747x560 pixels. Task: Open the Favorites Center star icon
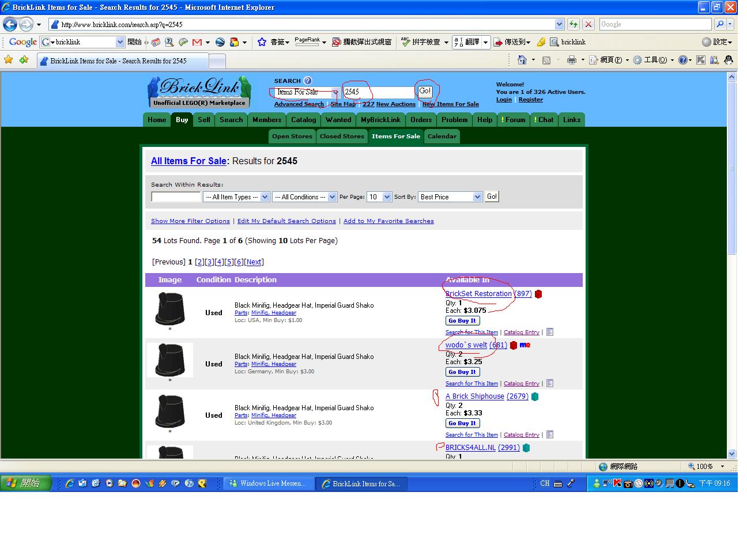(x=8, y=60)
